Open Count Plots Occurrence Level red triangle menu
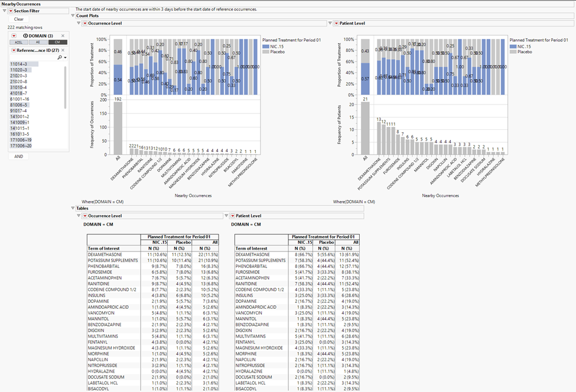Screen dimensions: 576x392 point(85,23)
